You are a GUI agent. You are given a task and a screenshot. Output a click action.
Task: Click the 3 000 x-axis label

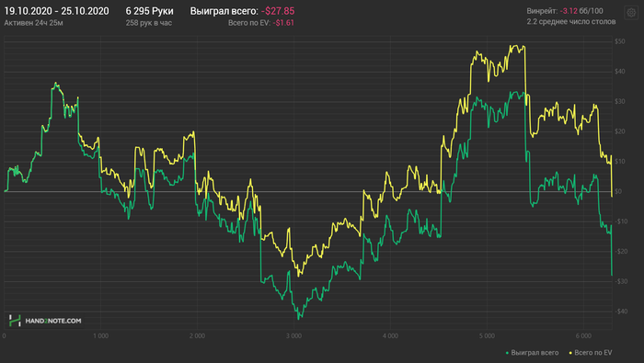[x=293, y=336]
